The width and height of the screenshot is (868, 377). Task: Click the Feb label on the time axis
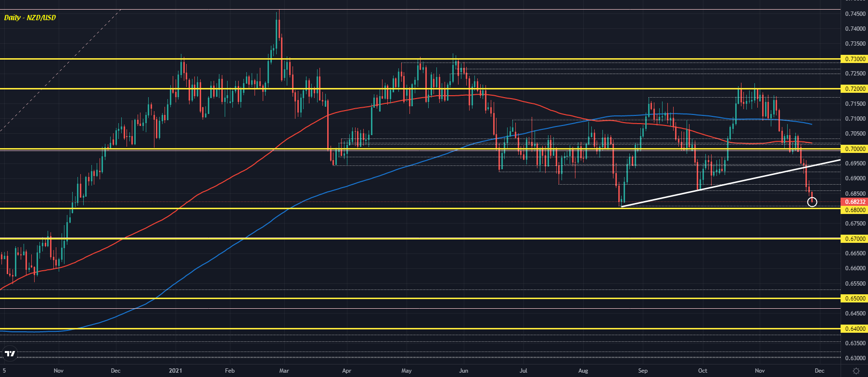pos(230,371)
